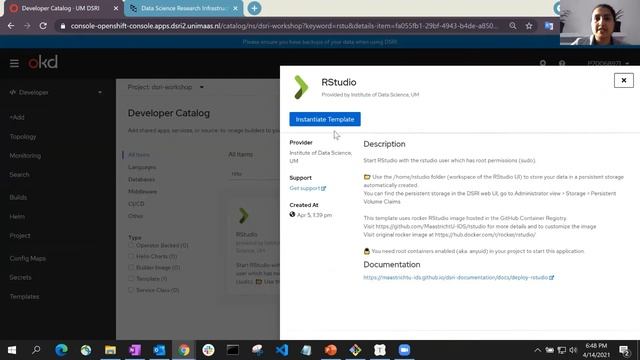The width and height of the screenshot is (640, 360).
Task: Expand the Project dsri-workshop dropdown
Action: click(x=166, y=87)
